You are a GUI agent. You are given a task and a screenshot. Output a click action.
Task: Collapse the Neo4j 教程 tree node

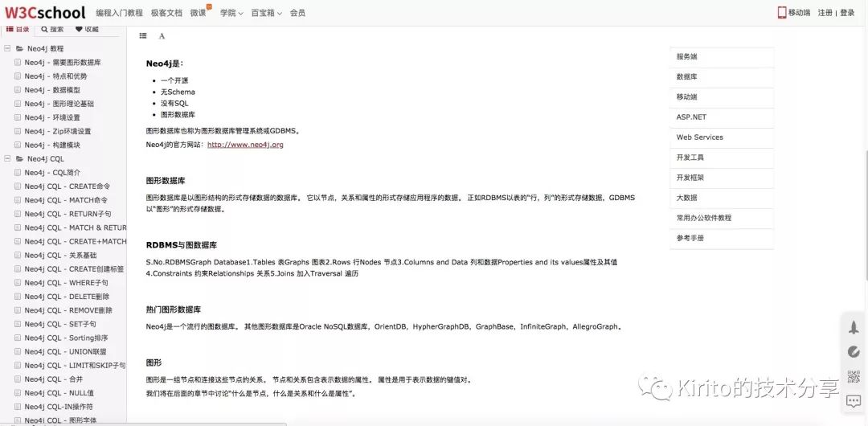[x=7, y=49]
